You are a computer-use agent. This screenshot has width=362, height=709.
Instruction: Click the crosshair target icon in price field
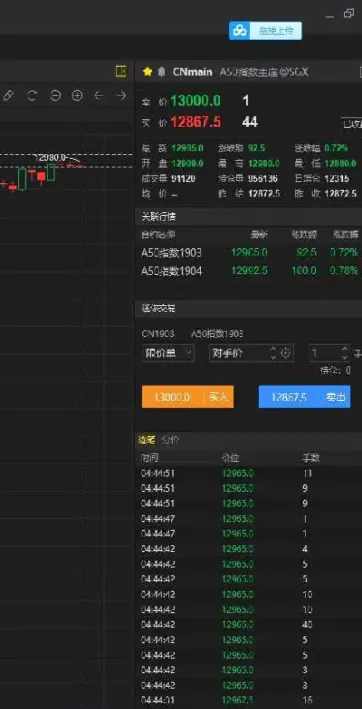click(285, 353)
